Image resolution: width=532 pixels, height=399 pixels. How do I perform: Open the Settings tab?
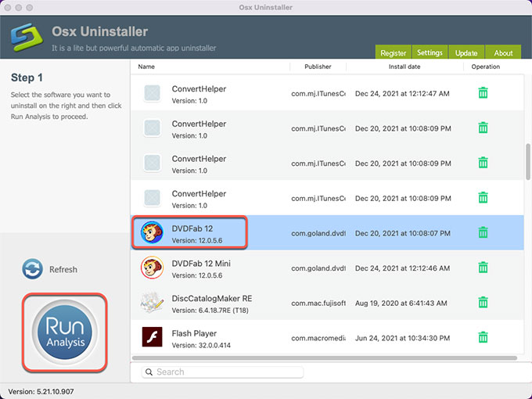pyautogui.click(x=430, y=52)
